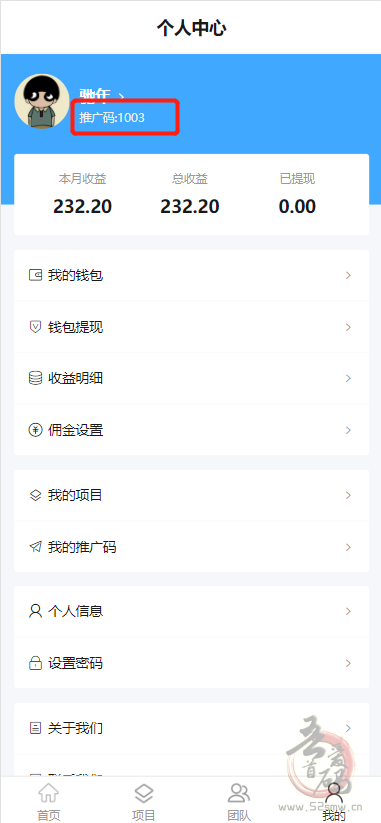381x823 pixels.
Task: Click the chevron on 设置密码 row
Action: click(x=348, y=663)
